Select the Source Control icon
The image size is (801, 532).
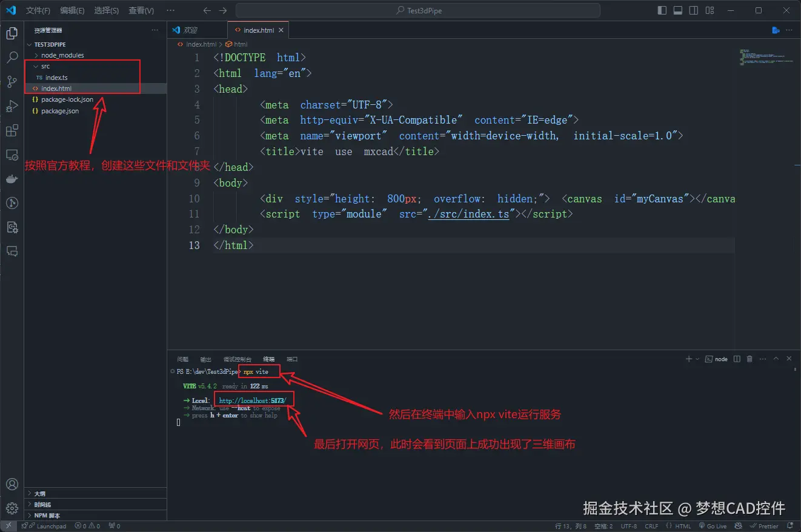click(x=12, y=81)
